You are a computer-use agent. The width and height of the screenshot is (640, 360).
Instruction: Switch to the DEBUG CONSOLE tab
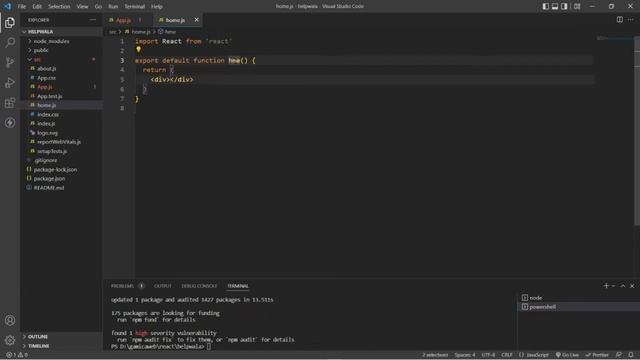(x=199, y=286)
